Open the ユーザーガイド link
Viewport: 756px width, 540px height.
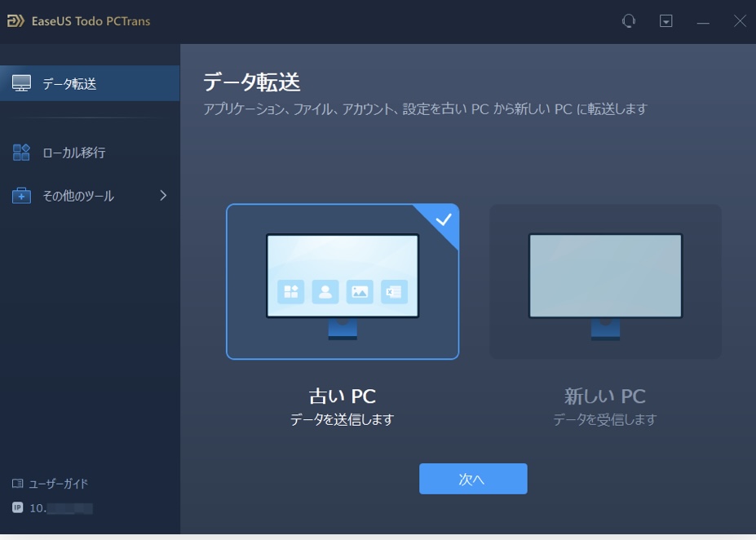pos(49,484)
